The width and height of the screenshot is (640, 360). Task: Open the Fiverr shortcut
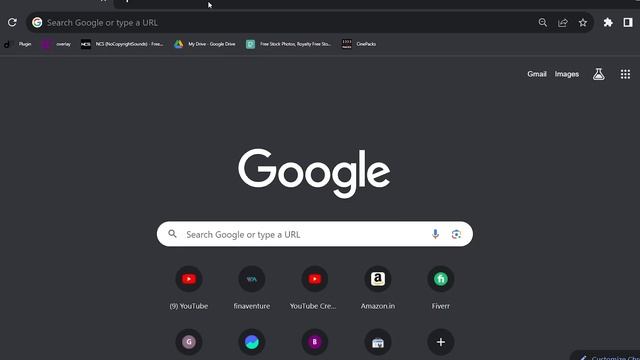point(440,288)
